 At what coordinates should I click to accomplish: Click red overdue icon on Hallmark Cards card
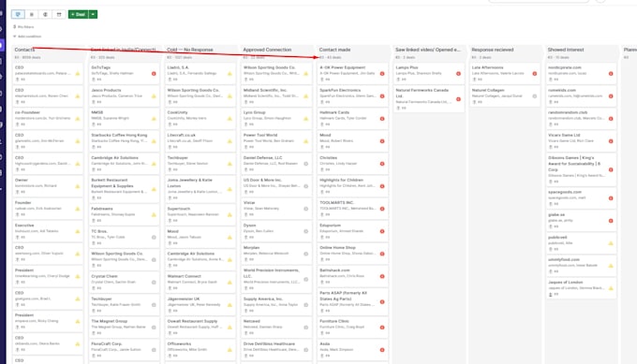coord(382,119)
